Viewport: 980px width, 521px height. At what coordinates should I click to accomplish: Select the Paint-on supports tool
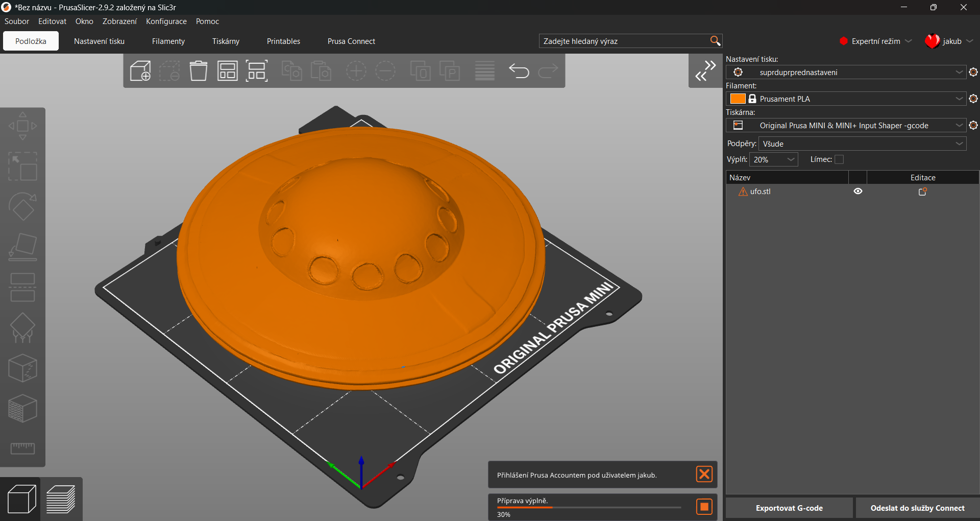coord(22,328)
